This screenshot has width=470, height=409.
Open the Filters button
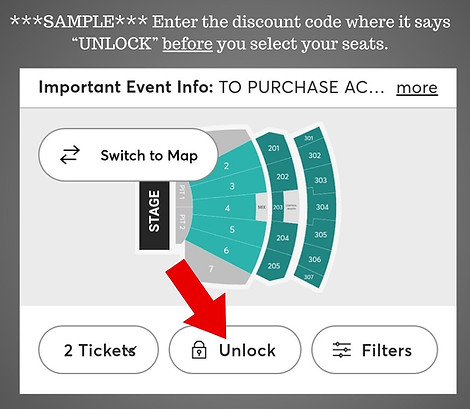click(x=375, y=350)
